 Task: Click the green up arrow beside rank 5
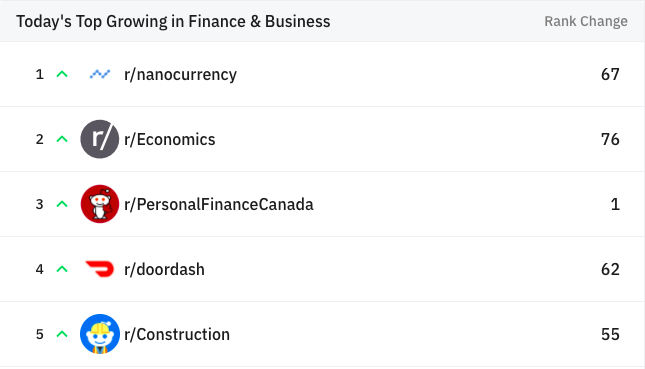[x=62, y=334]
